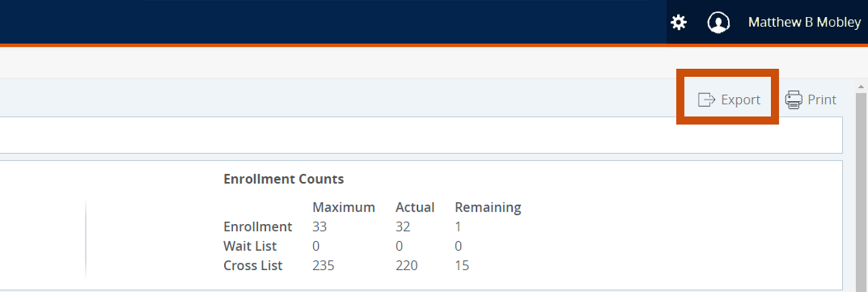The height and width of the screenshot is (292, 868).
Task: Click the Maximum column header
Action: tap(344, 207)
